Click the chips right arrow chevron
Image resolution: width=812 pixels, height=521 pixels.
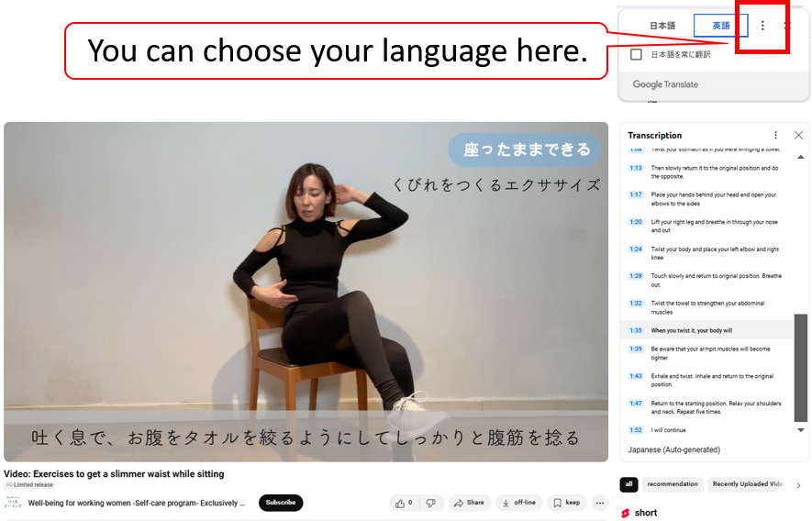tap(798, 485)
